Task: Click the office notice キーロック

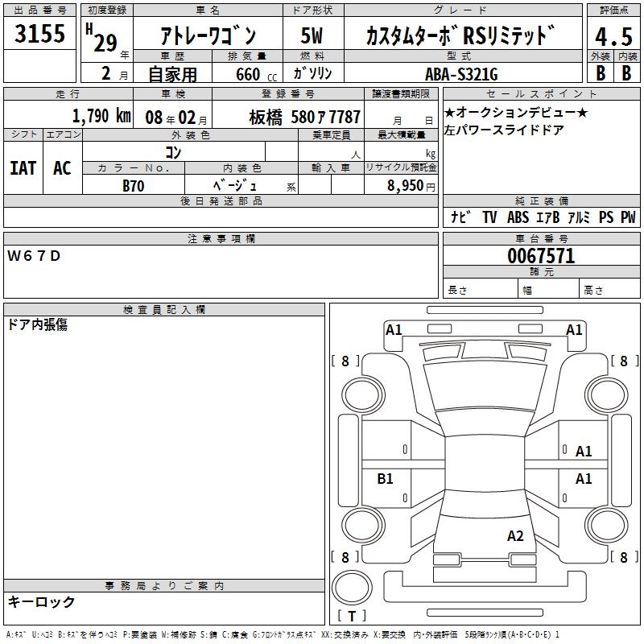Action: [41, 601]
